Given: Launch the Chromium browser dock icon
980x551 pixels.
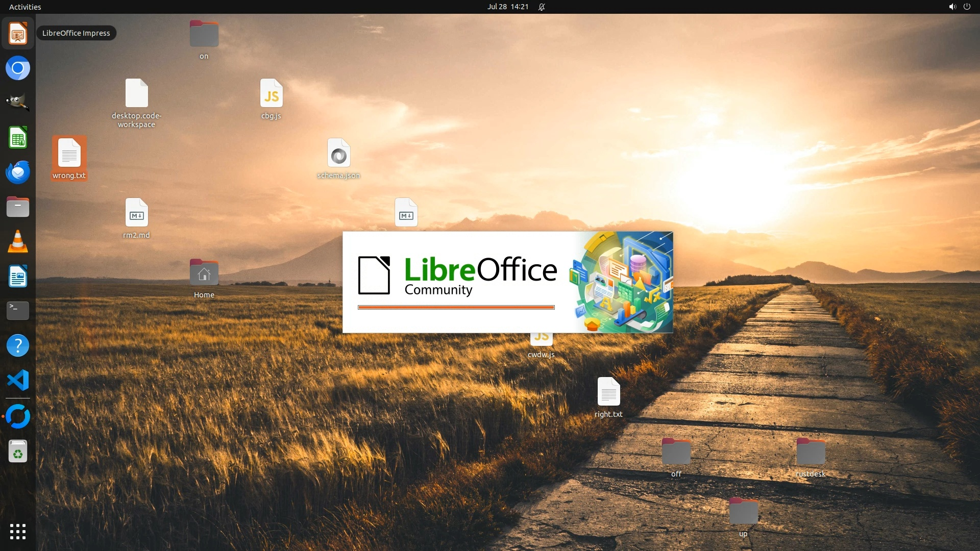Looking at the screenshot, I should [18, 68].
